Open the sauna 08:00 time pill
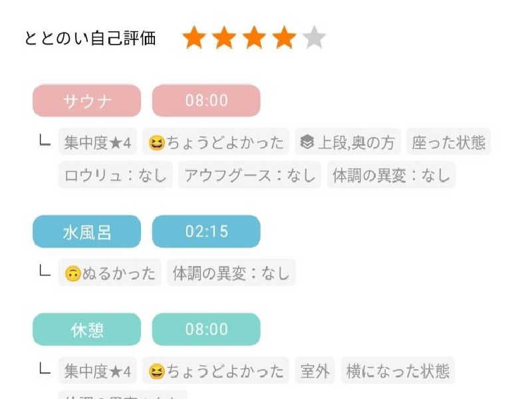Viewport: 532px width, 399px height. [206, 100]
